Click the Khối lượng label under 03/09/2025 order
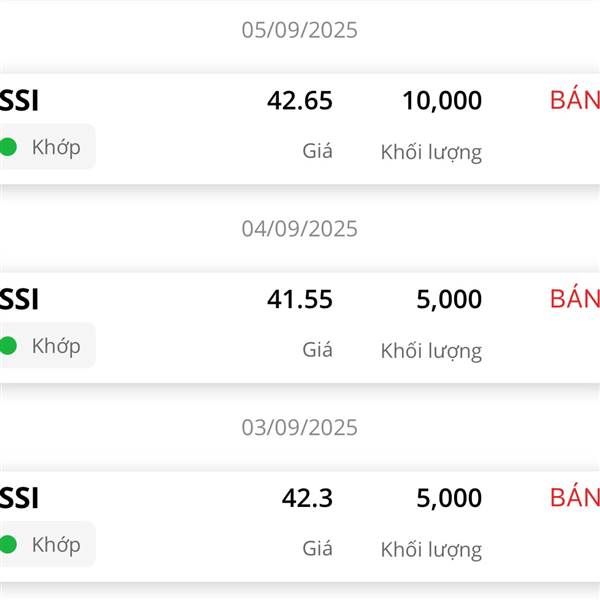The image size is (600, 600). pyautogui.click(x=431, y=550)
